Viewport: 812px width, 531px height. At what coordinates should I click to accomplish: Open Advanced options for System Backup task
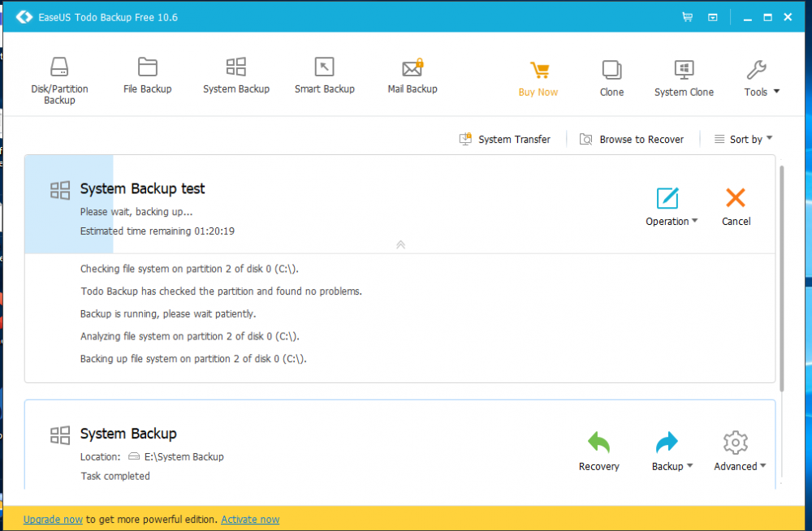pos(740,451)
